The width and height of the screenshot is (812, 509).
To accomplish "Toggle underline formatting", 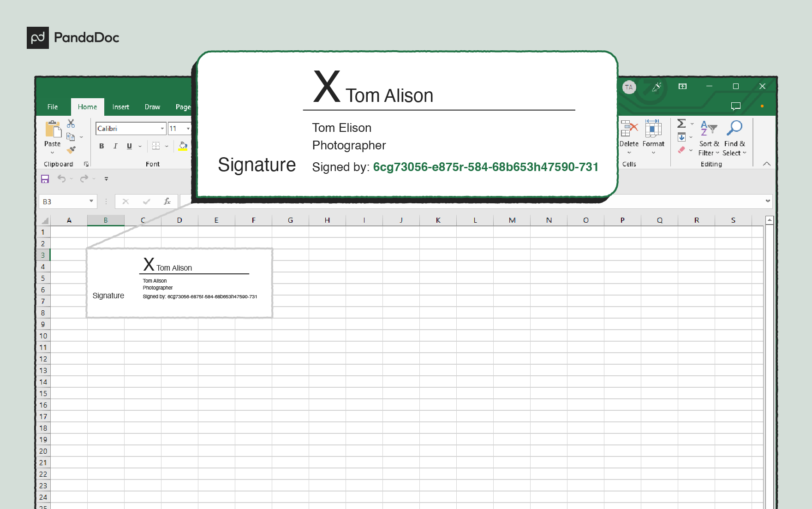I will [x=129, y=146].
